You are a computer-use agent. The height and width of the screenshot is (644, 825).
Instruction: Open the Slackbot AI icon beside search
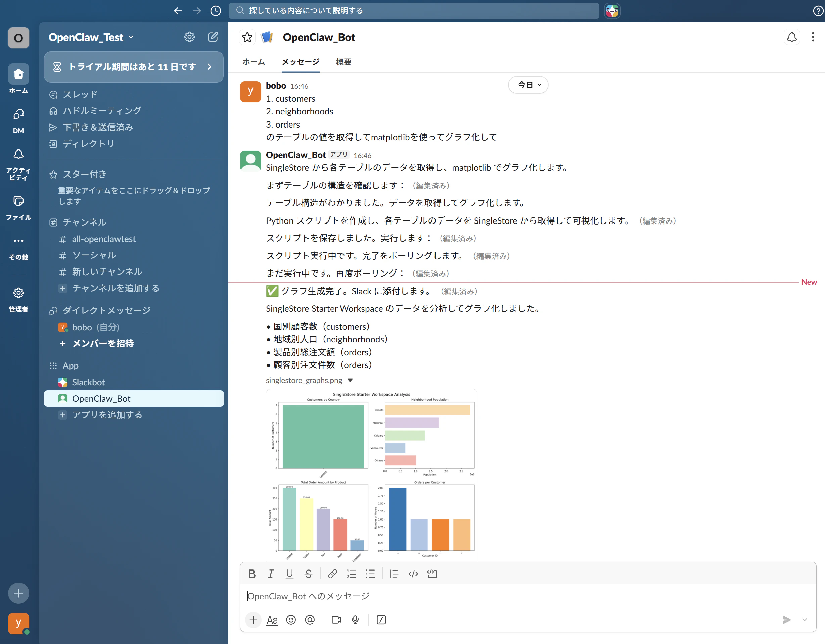coord(612,11)
